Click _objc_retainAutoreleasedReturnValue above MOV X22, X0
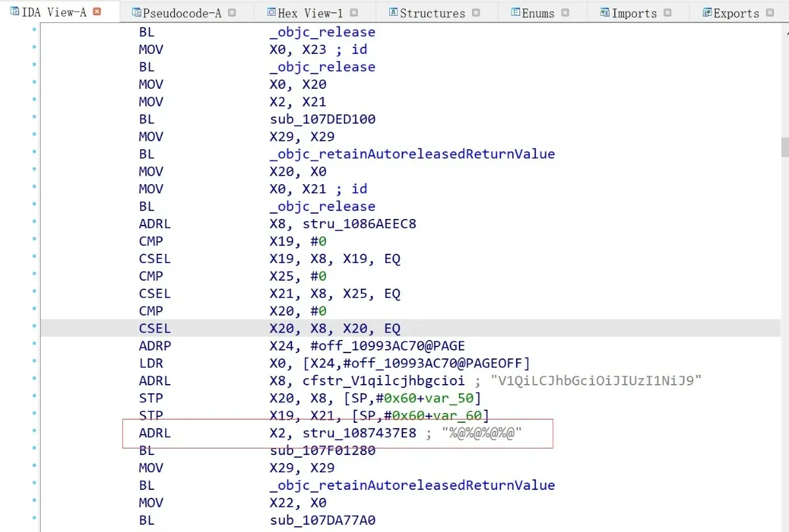Image resolution: width=789 pixels, height=532 pixels. (412, 485)
